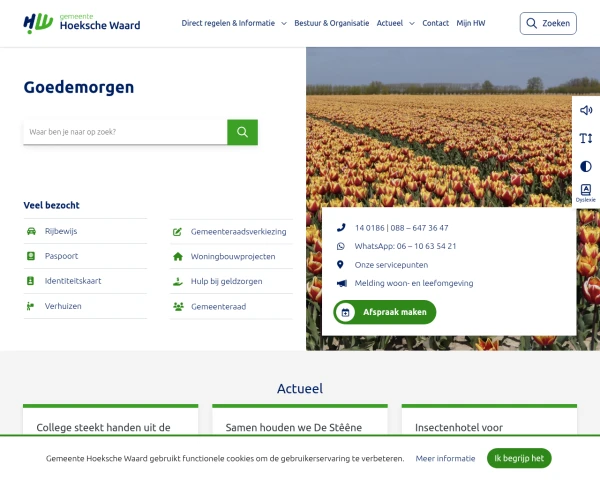Image resolution: width=600 pixels, height=480 pixels.
Task: Enable the Dyslexie font option
Action: pyautogui.click(x=586, y=192)
